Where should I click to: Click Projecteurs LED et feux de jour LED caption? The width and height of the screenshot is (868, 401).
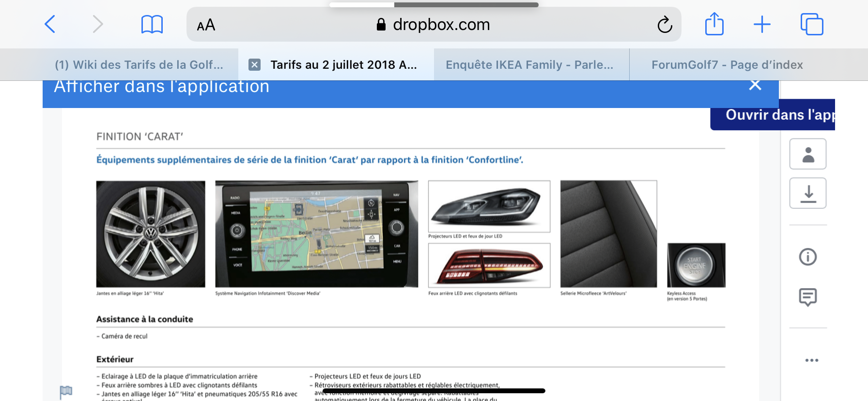tap(465, 236)
